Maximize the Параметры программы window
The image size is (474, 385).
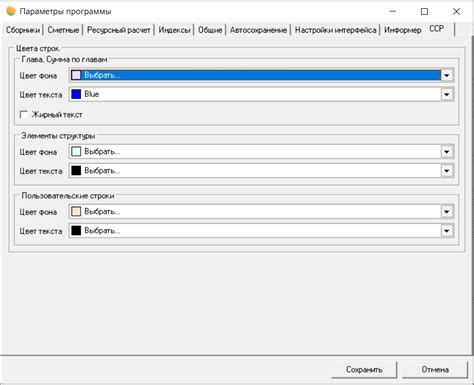(x=424, y=12)
